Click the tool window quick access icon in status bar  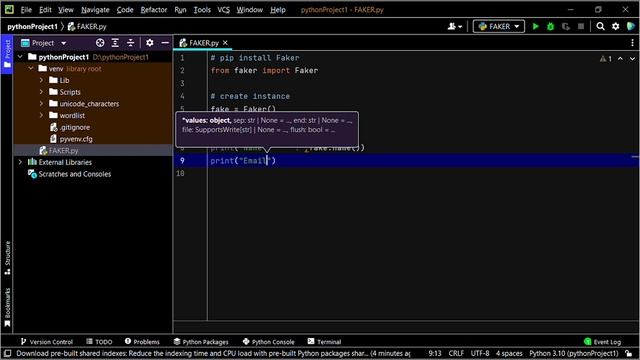pos(7,353)
